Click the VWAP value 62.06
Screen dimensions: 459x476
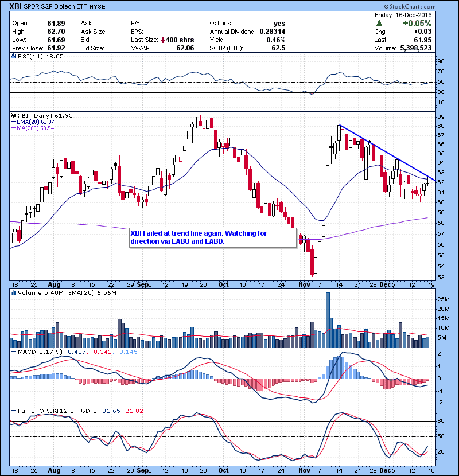point(185,48)
